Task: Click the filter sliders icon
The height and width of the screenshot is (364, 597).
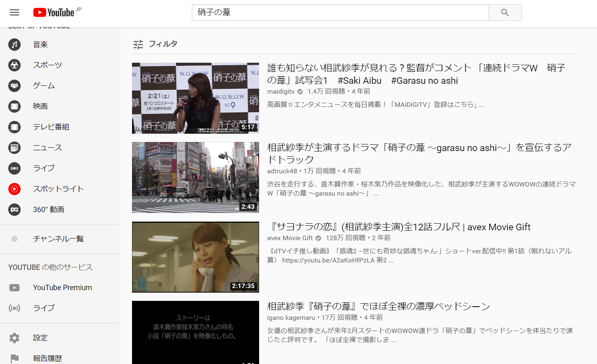Action: [138, 44]
